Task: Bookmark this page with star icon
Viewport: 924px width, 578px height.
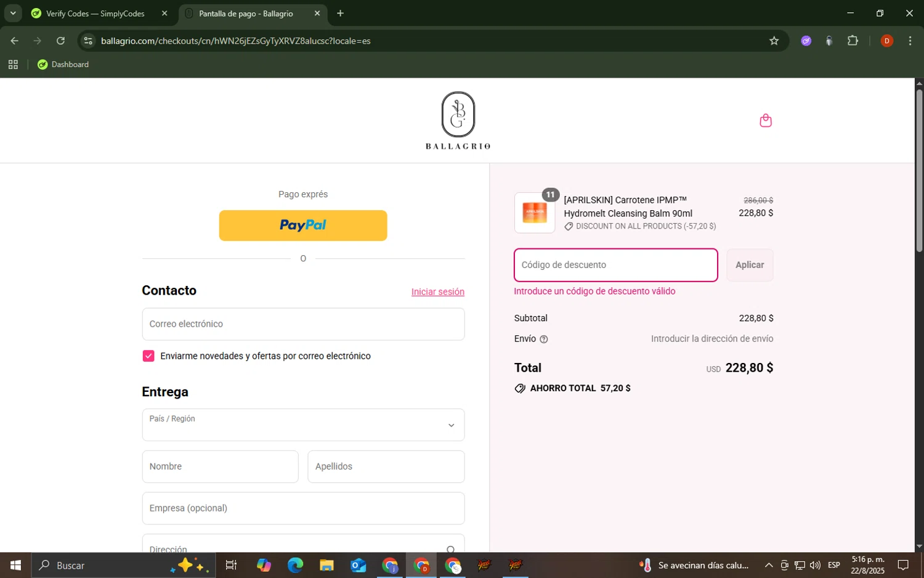Action: [x=774, y=41]
